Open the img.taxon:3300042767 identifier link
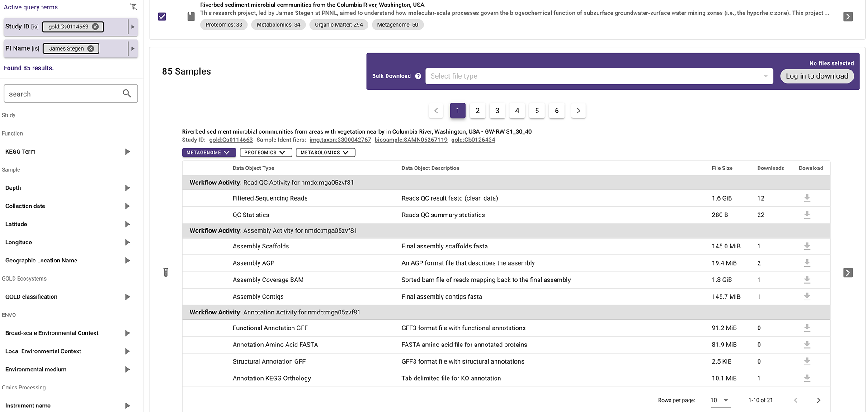The height and width of the screenshot is (412, 868). pyautogui.click(x=340, y=140)
